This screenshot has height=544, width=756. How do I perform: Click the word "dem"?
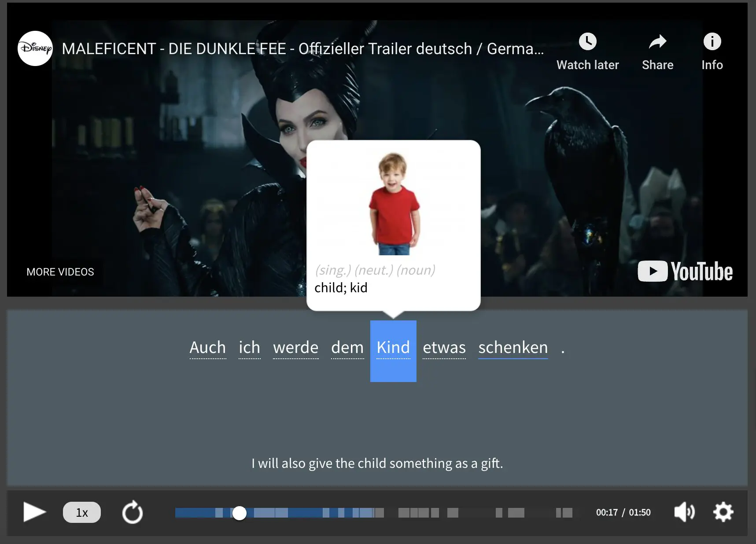tap(347, 348)
